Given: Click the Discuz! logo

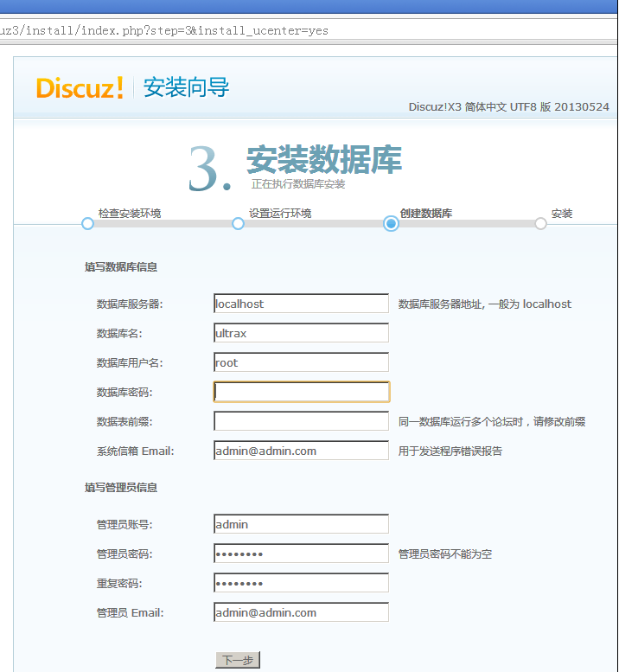Looking at the screenshot, I should click(80, 88).
